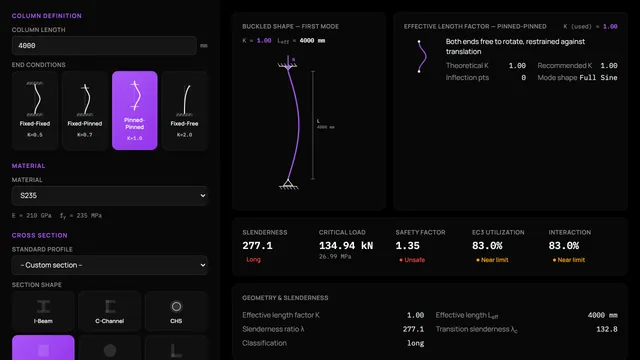Click the Cross Section heading

point(40,236)
